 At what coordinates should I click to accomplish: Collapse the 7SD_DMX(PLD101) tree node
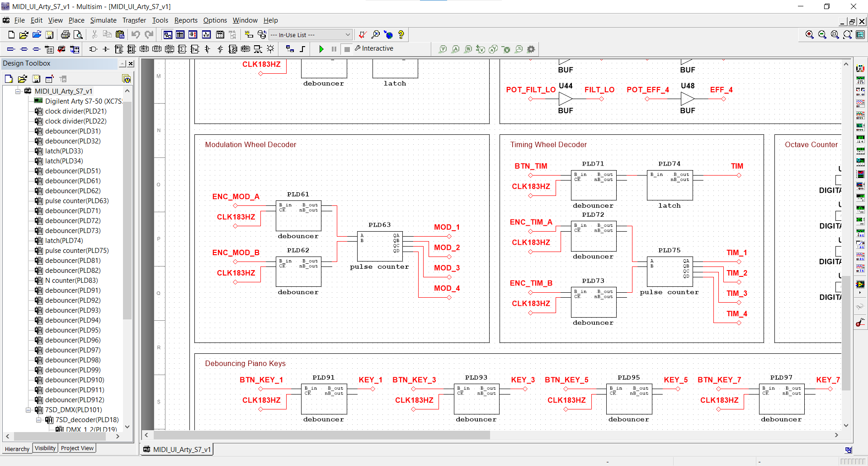coord(28,410)
